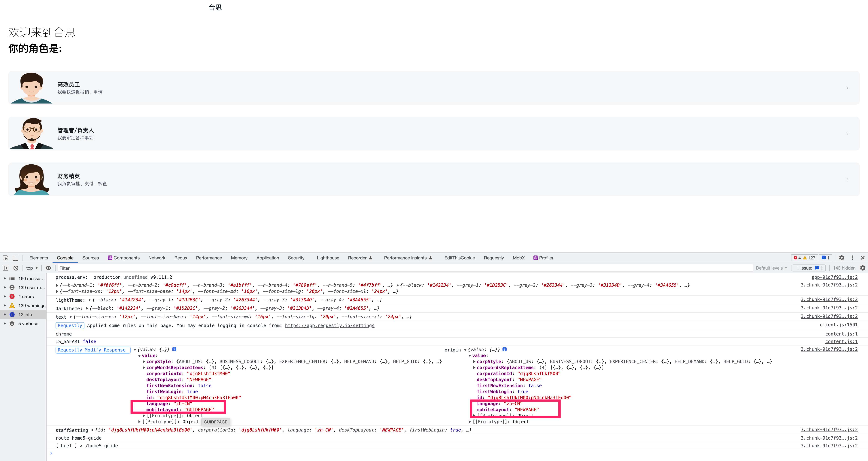Toggle live expression eye icon

click(x=49, y=268)
